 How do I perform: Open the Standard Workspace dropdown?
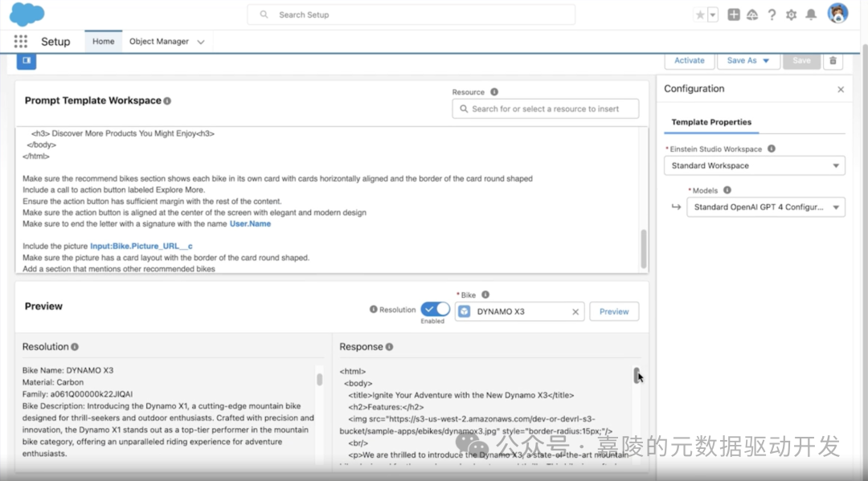tap(755, 165)
